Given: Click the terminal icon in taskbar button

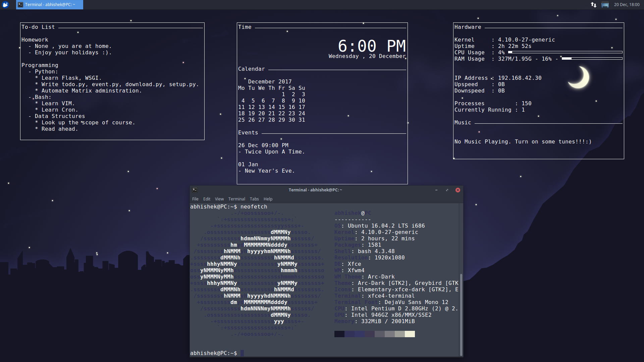Looking at the screenshot, I should [x=20, y=5].
